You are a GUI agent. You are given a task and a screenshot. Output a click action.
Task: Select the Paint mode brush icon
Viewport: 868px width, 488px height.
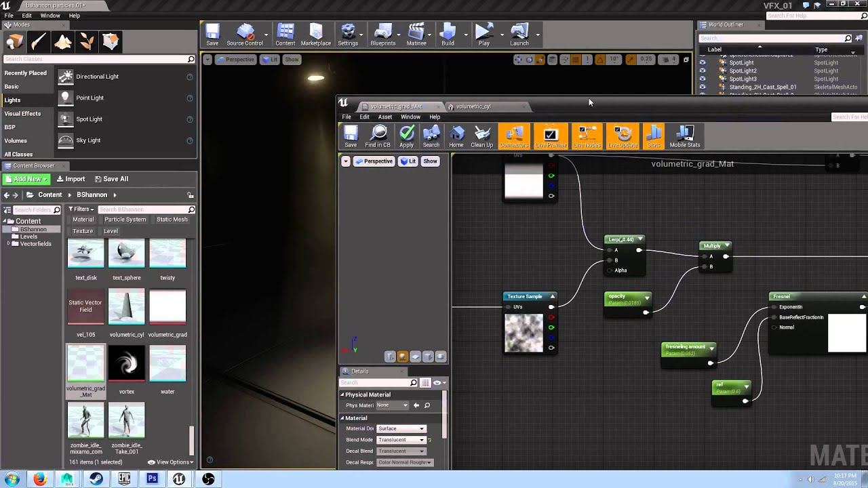[39, 43]
